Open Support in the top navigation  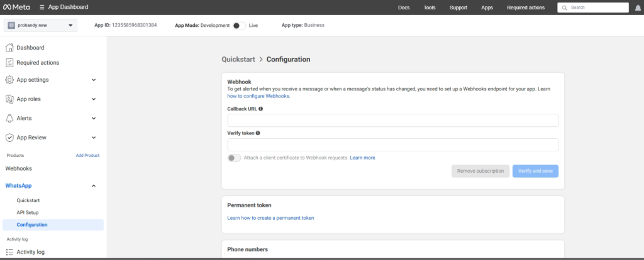tap(458, 8)
